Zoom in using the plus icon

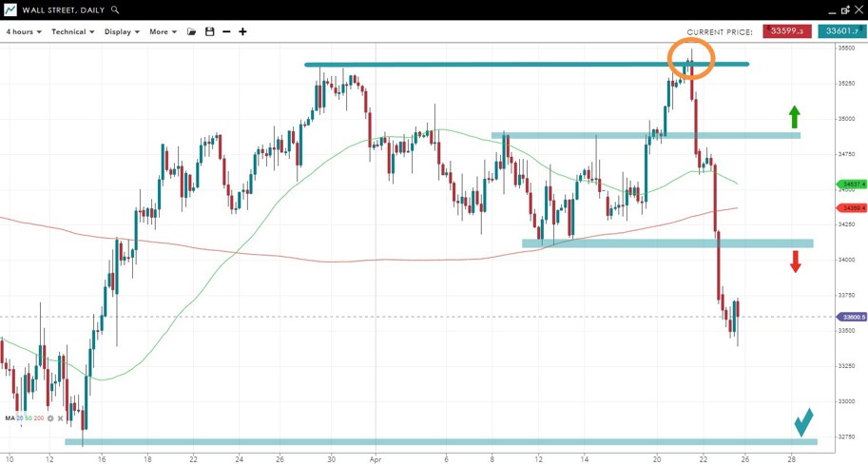(242, 31)
